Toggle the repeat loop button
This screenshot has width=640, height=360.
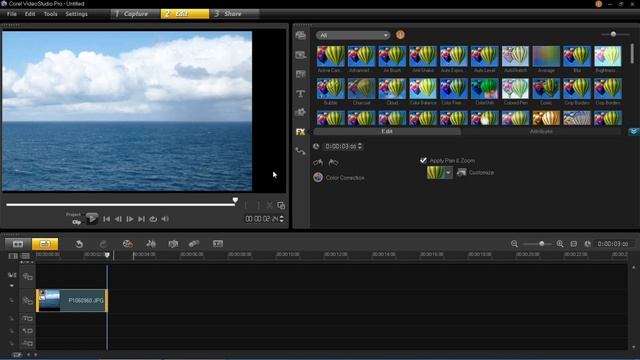coord(153,219)
